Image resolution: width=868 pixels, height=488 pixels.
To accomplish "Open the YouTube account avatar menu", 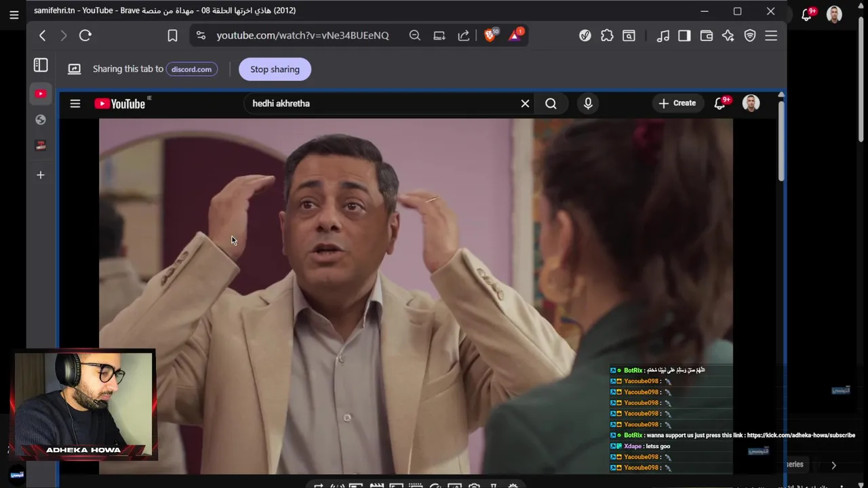I will point(751,103).
